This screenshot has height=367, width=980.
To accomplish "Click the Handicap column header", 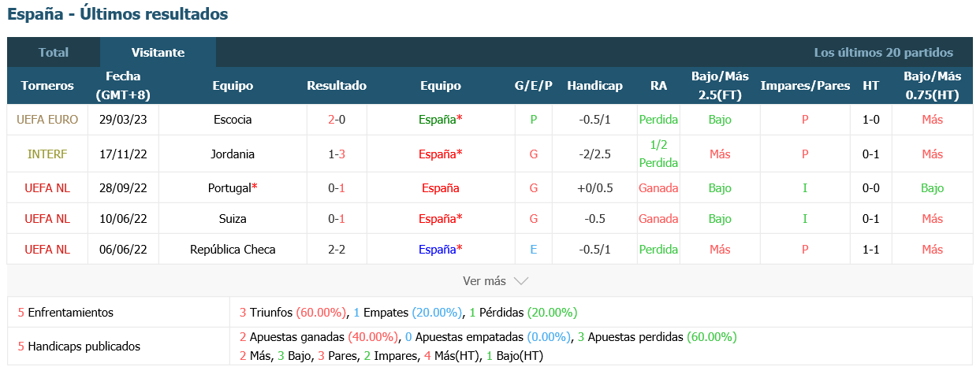I will (x=594, y=86).
